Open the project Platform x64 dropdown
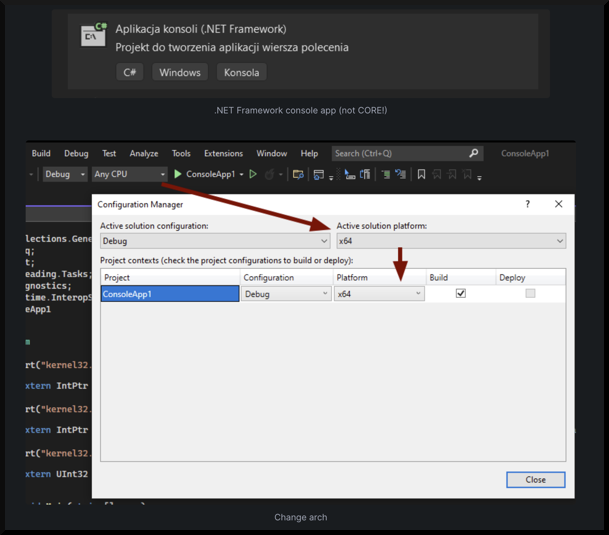The height and width of the screenshot is (535, 609). pos(379,294)
